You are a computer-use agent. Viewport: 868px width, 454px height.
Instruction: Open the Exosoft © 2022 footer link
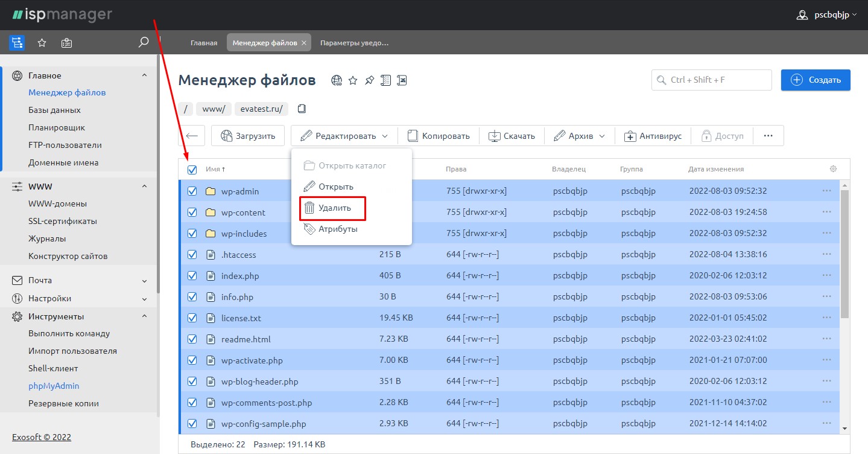pyautogui.click(x=42, y=436)
